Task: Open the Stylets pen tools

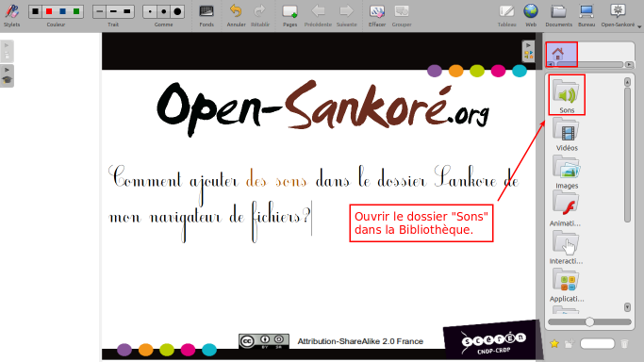Action: tap(11, 16)
